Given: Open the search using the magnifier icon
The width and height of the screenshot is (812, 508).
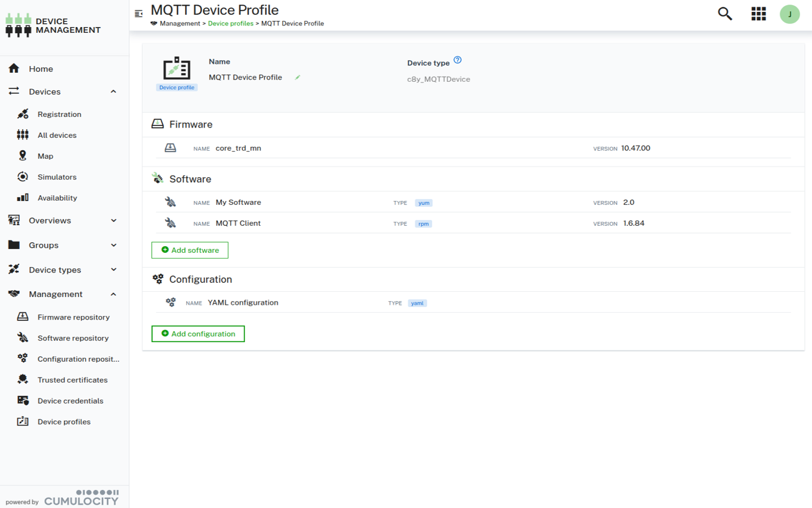Looking at the screenshot, I should (724, 14).
